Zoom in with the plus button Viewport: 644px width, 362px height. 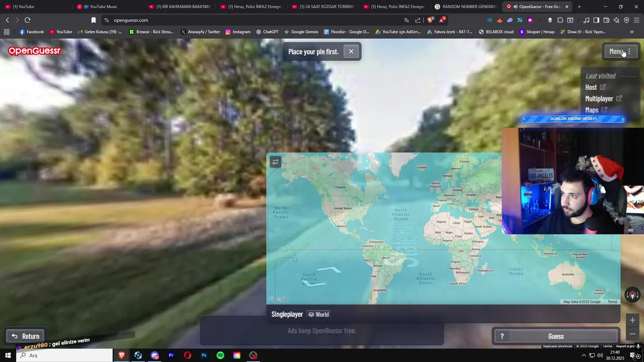click(x=632, y=320)
